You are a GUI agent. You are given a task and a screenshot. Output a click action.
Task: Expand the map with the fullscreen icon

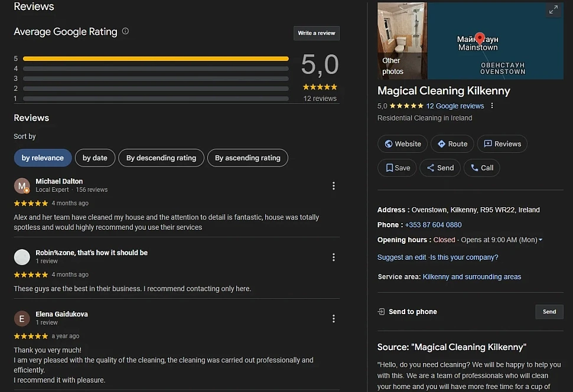(x=554, y=9)
